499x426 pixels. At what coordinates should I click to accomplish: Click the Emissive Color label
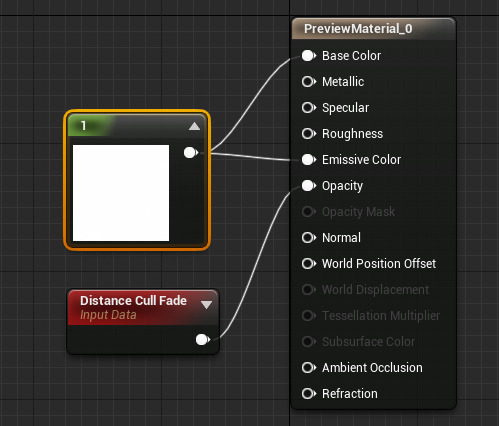[361, 160]
